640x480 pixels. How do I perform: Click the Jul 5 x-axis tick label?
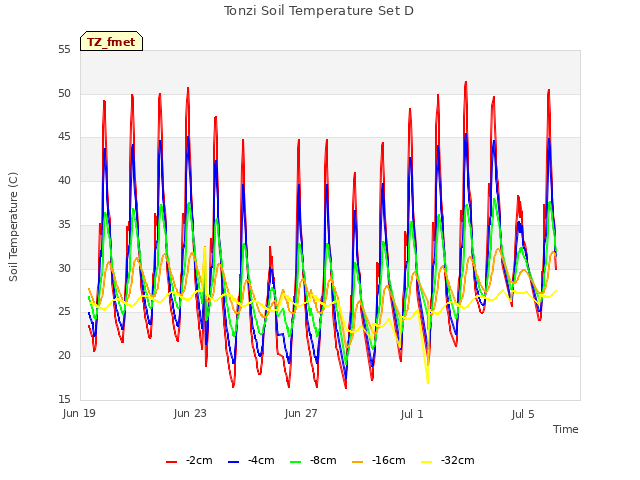pos(523,414)
